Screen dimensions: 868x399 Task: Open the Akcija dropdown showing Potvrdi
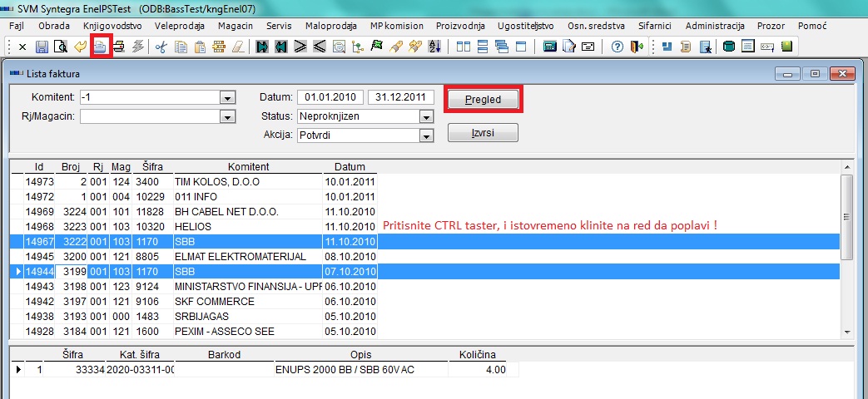coord(426,136)
